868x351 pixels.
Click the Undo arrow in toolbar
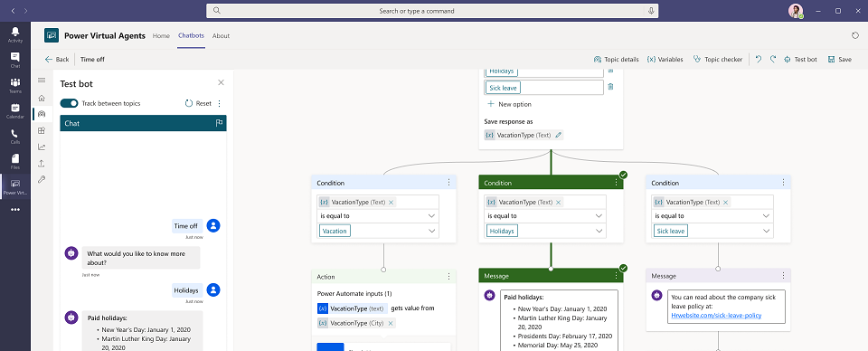(759, 59)
